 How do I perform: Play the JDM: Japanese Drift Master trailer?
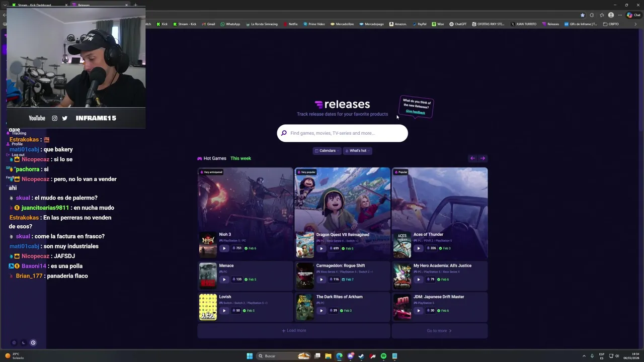pos(418,311)
